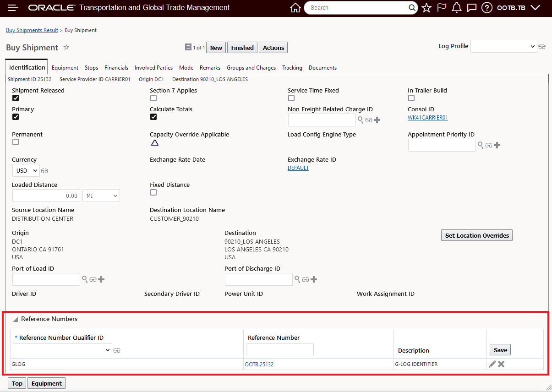Delete the GLOG reference number row

501,364
